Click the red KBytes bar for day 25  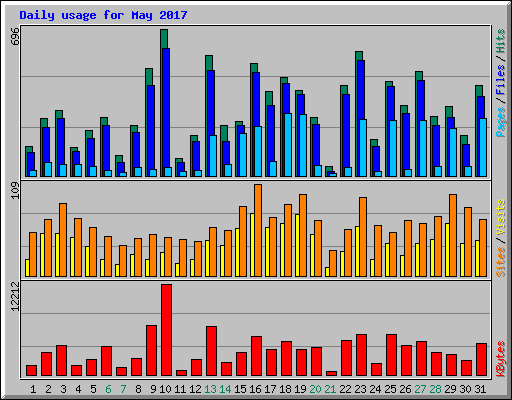coord(391,355)
